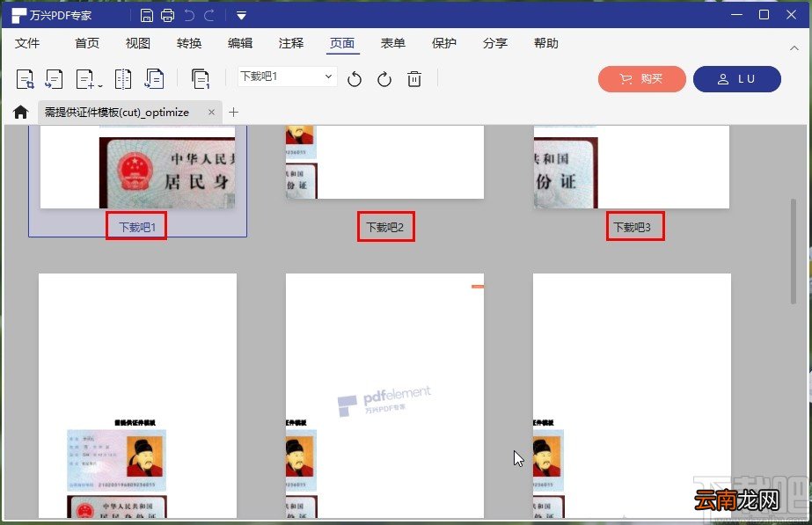Click the insert page icon
This screenshot has width=812, height=525.
click(85, 79)
